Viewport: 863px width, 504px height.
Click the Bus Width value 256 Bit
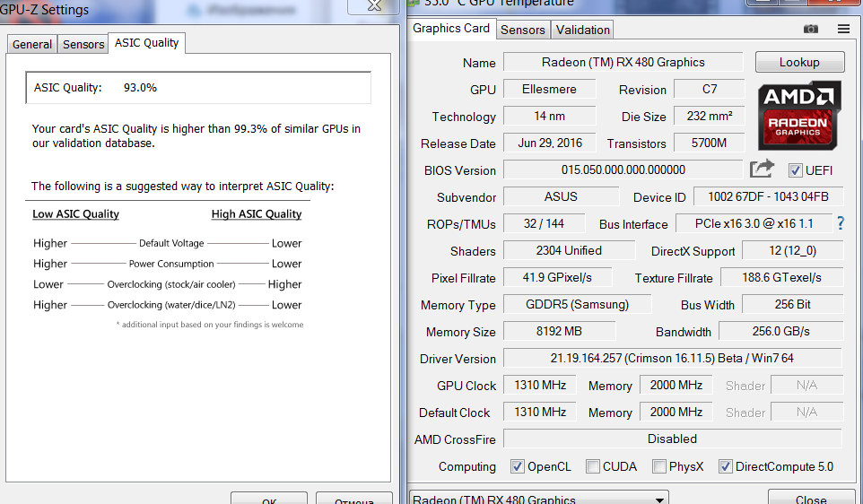[792, 304]
